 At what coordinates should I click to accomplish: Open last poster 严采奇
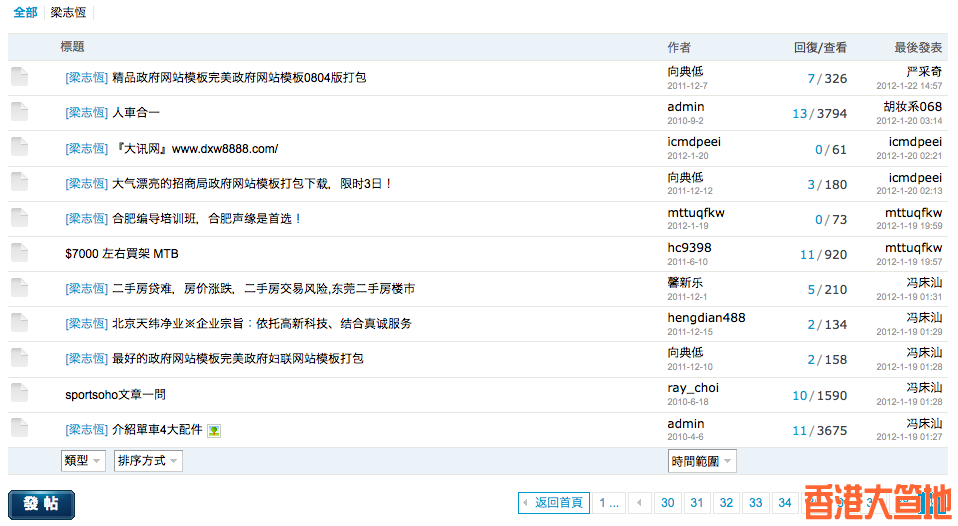pyautogui.click(x=924, y=71)
